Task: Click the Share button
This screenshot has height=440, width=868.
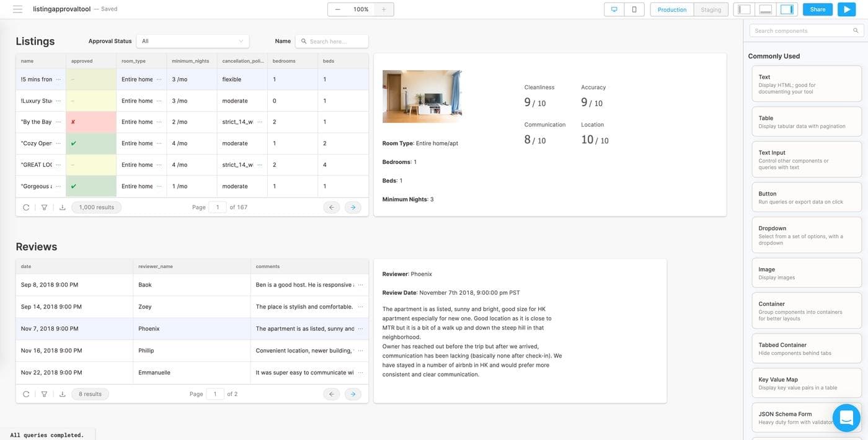Action: [817, 9]
